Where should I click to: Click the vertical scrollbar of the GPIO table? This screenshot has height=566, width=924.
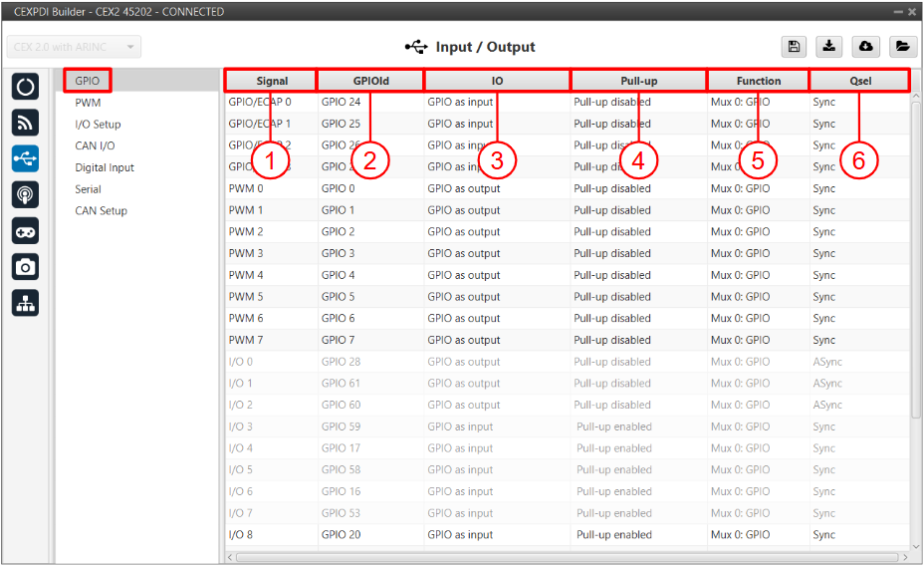tap(916, 259)
